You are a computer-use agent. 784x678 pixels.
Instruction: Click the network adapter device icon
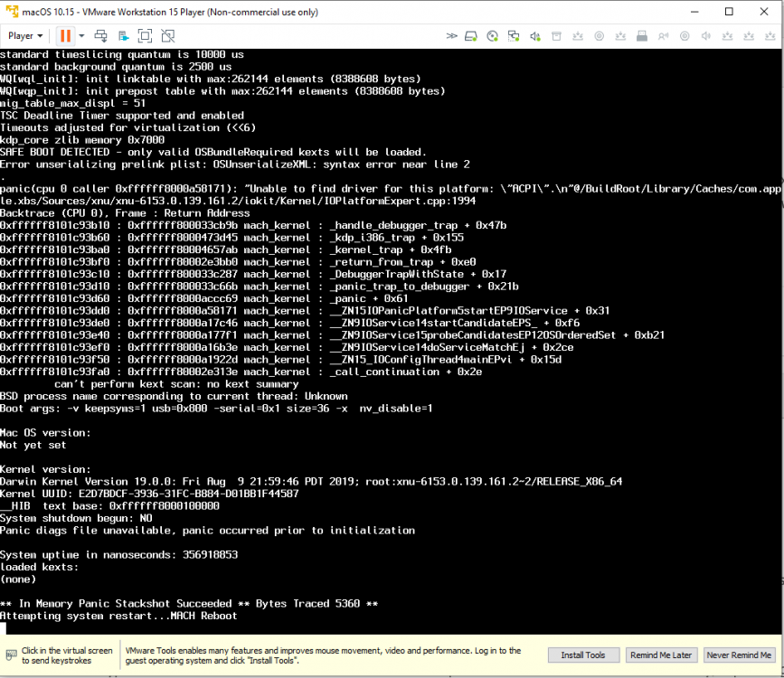pyautogui.click(x=514, y=36)
